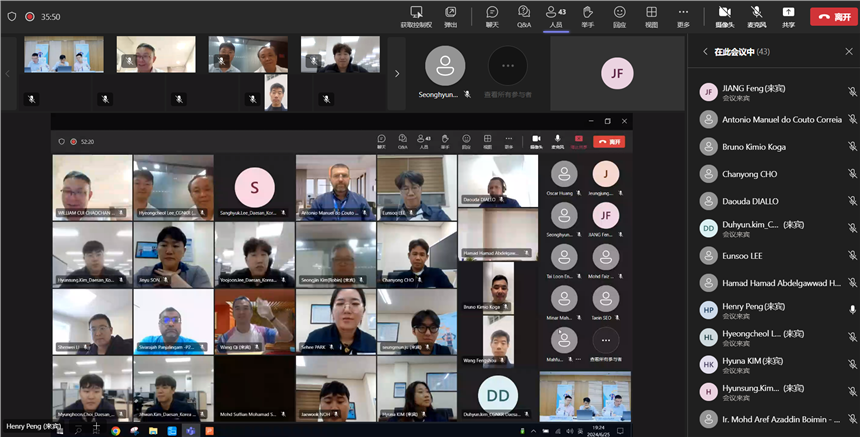Open the orange app icon in taskbar
This screenshot has width=860, height=437.
point(210,431)
